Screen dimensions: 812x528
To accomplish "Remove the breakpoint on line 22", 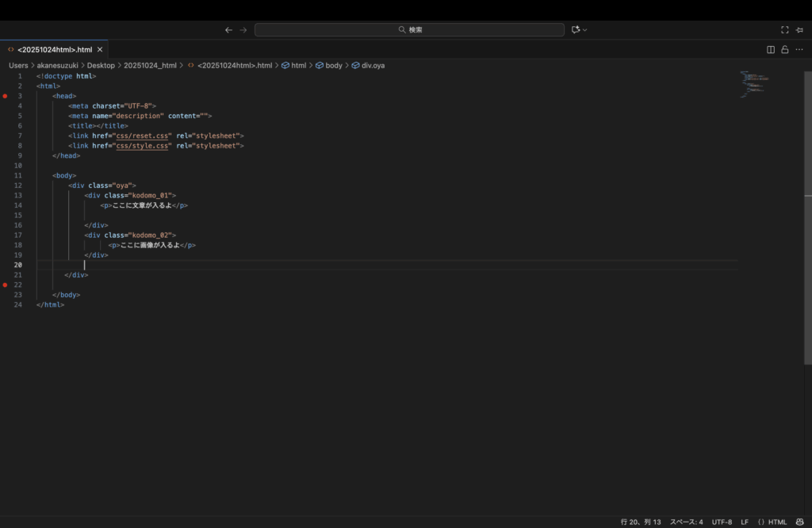I will [5, 285].
